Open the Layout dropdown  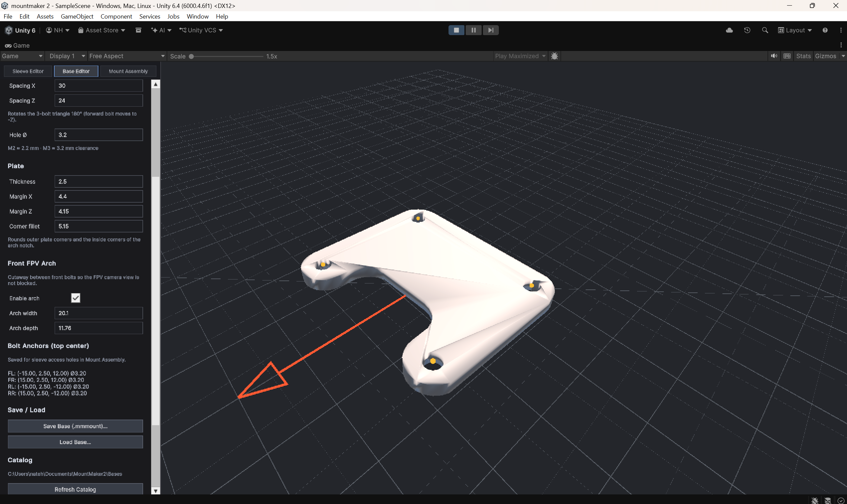click(x=795, y=30)
